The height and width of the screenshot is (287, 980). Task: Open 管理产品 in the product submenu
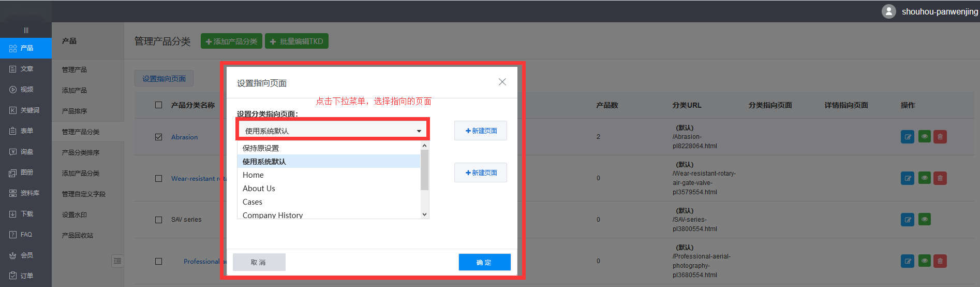[x=75, y=69]
